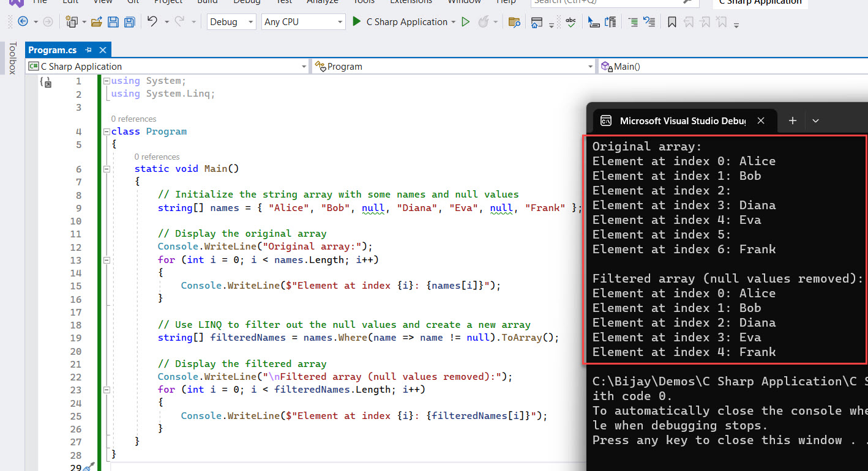Image resolution: width=868 pixels, height=471 pixels.
Task: Start debugging C Sharp Application with green play
Action: pyautogui.click(x=357, y=22)
